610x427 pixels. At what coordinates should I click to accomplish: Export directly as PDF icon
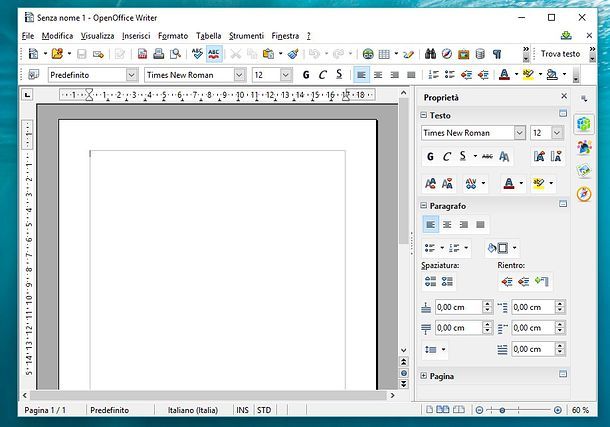point(142,54)
